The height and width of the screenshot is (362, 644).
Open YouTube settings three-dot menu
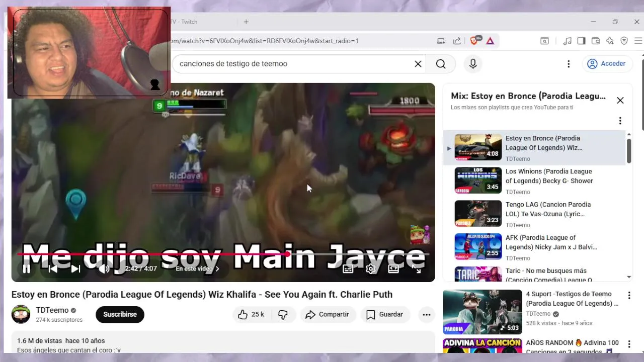[569, 64]
